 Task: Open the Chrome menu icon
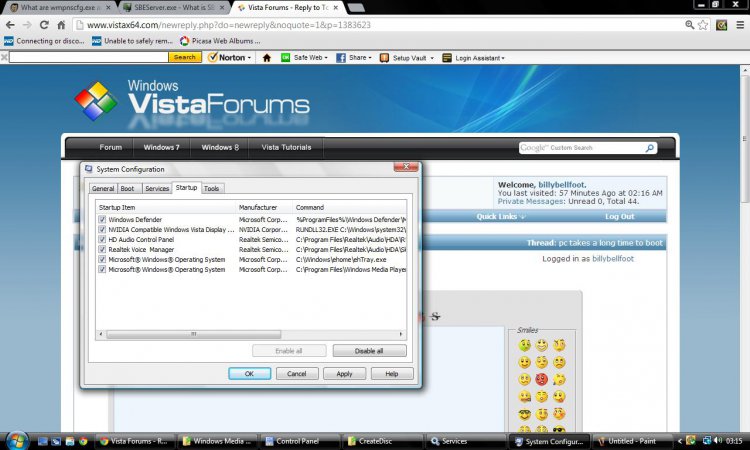pyautogui.click(x=740, y=25)
